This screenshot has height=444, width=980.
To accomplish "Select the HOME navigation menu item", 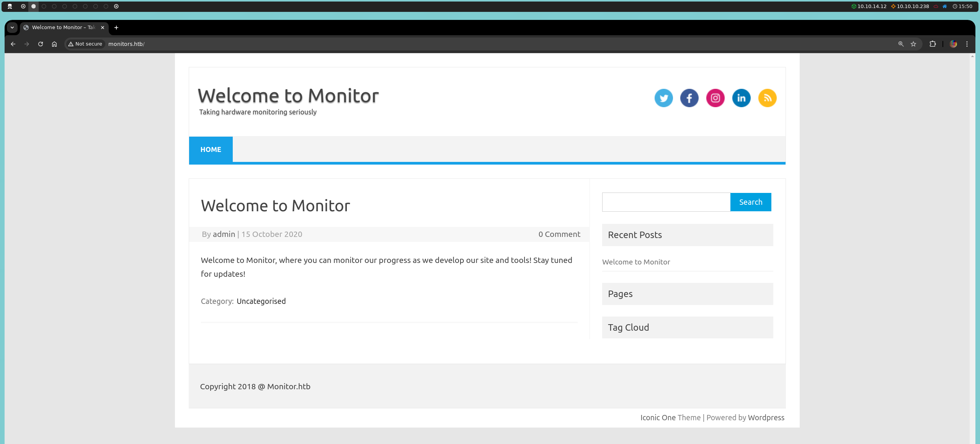I will (x=211, y=150).
